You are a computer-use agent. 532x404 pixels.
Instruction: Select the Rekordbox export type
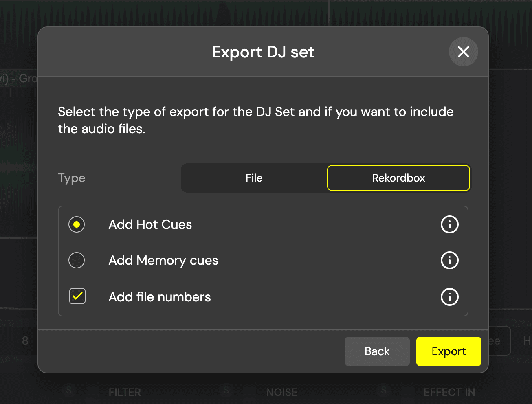tap(398, 178)
